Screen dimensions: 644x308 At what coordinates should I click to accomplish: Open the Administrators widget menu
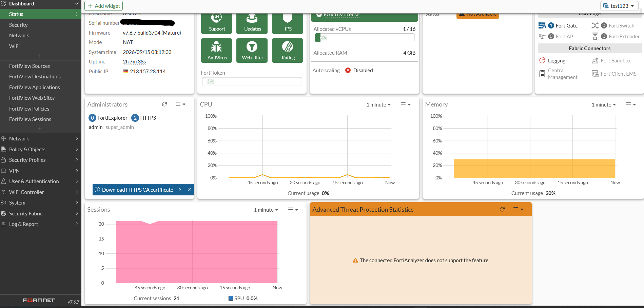[180, 104]
